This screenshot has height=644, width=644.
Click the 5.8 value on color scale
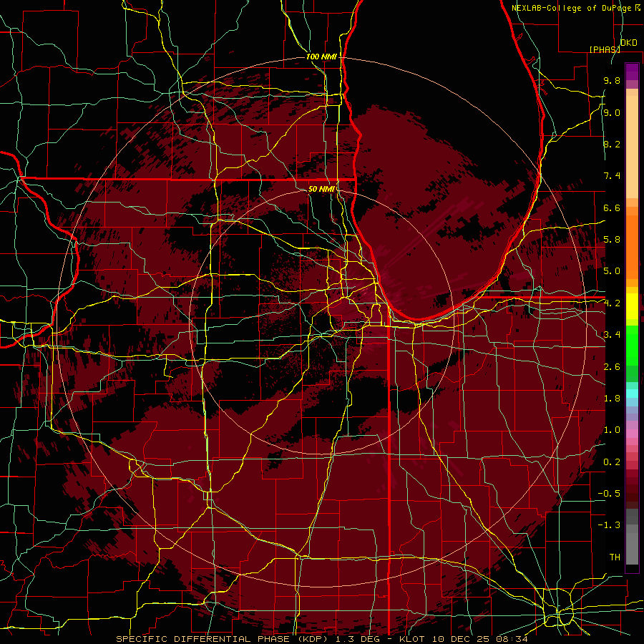click(612, 240)
